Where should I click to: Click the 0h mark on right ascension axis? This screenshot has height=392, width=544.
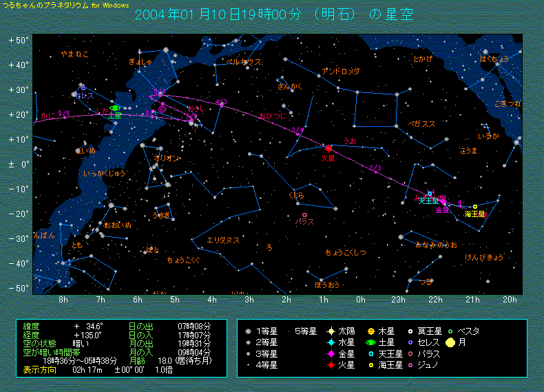[361, 300]
